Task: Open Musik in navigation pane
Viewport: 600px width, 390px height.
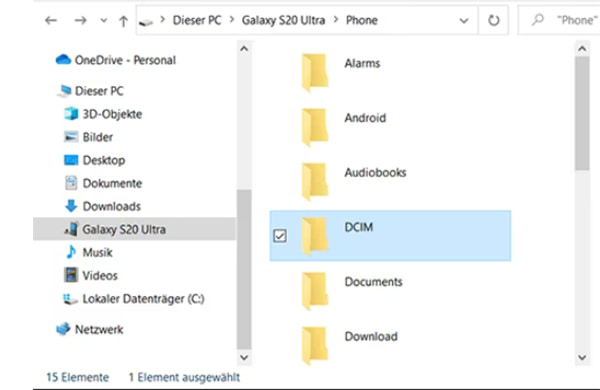Action: tap(98, 252)
